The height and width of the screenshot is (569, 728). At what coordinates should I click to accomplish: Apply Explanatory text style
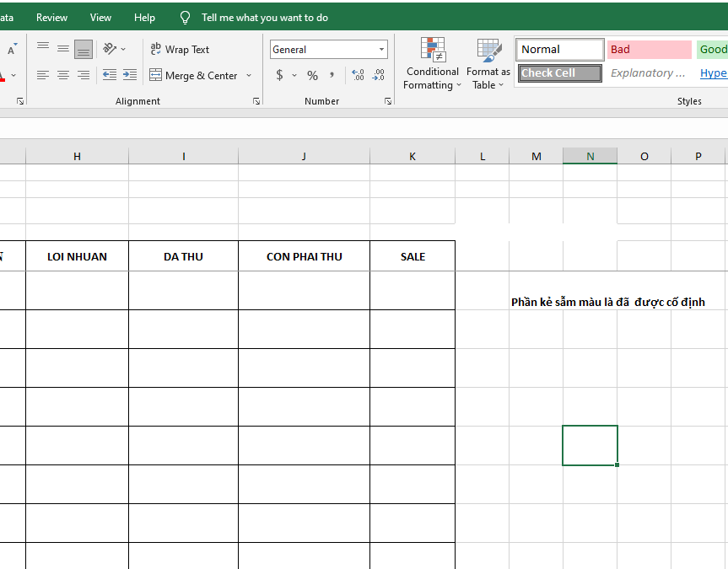tap(649, 72)
